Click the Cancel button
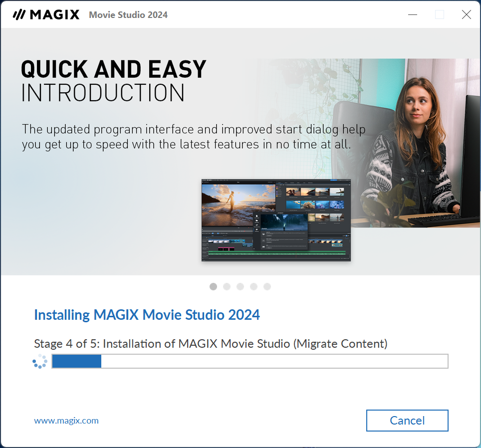 pyautogui.click(x=407, y=421)
